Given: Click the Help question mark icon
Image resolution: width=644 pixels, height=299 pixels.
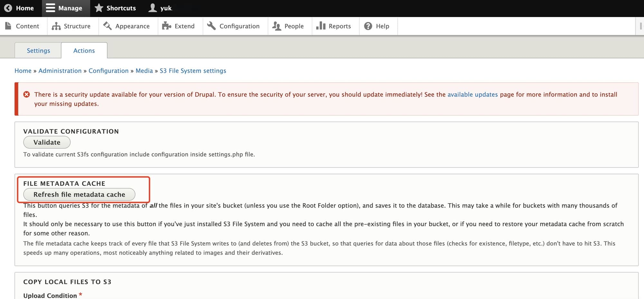Looking at the screenshot, I should (x=368, y=26).
